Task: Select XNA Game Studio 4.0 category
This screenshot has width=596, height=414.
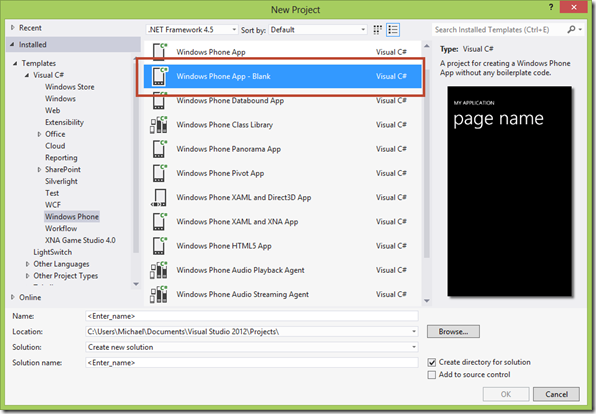Action: tap(80, 240)
